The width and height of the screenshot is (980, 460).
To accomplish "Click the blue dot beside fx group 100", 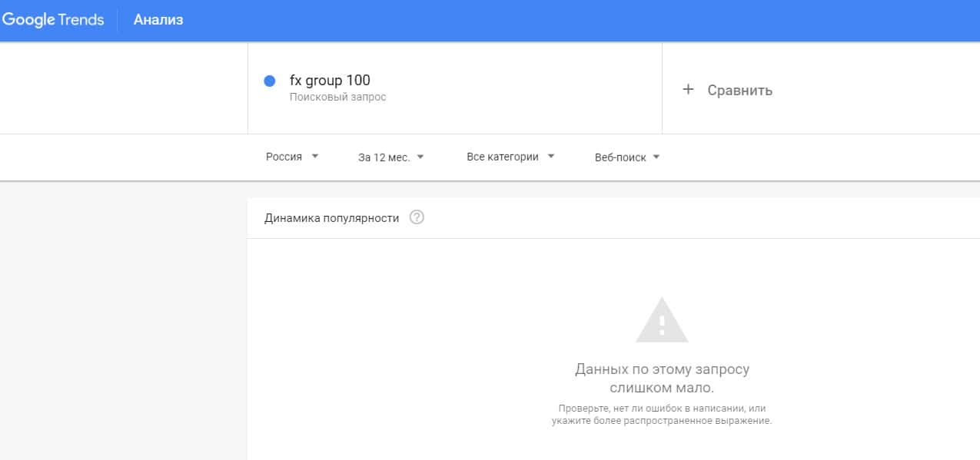I will (269, 81).
